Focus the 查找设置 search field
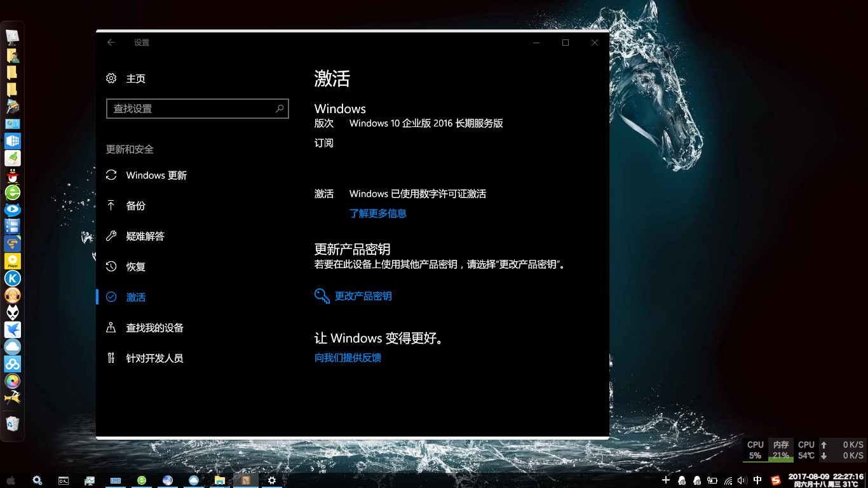Image resolution: width=868 pixels, height=488 pixels. point(197,109)
